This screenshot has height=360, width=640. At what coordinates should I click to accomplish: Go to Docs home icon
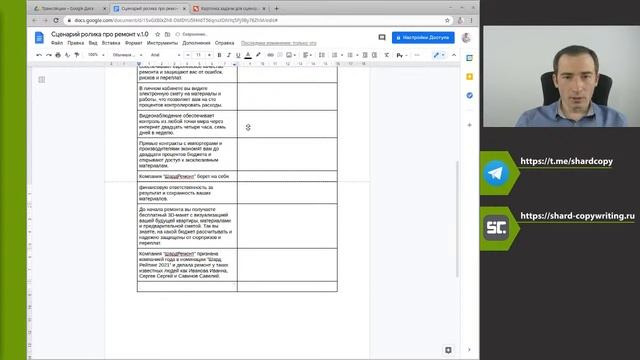tap(39, 38)
